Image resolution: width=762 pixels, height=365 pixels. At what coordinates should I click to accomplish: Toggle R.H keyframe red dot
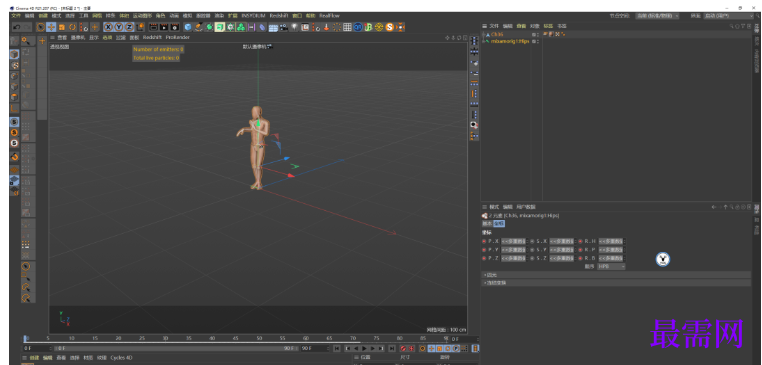click(x=580, y=241)
